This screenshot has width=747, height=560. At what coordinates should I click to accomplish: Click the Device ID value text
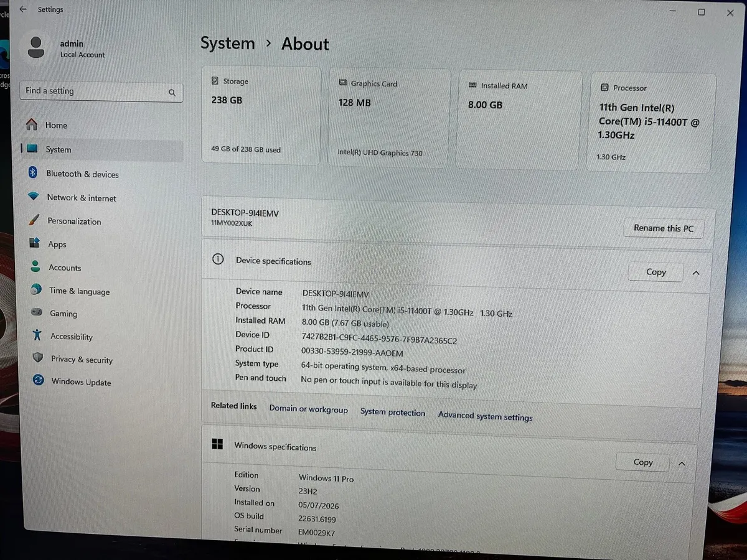[379, 340]
